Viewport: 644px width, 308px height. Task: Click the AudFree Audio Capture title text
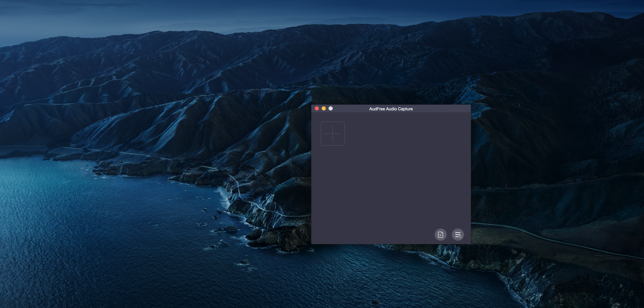(x=391, y=109)
